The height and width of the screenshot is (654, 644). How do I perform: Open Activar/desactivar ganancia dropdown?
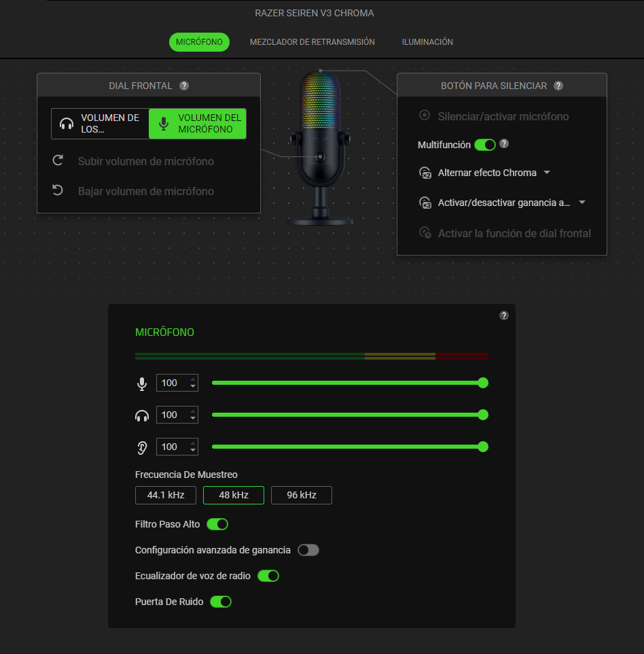512,203
